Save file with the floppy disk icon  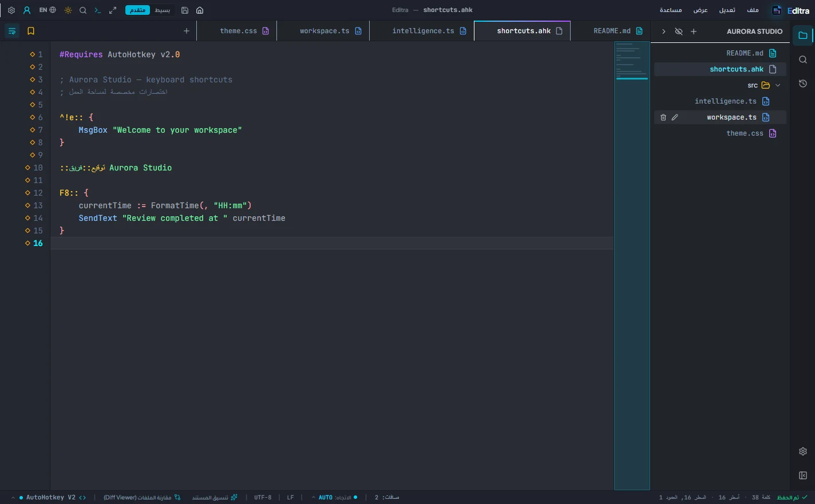pos(185,10)
